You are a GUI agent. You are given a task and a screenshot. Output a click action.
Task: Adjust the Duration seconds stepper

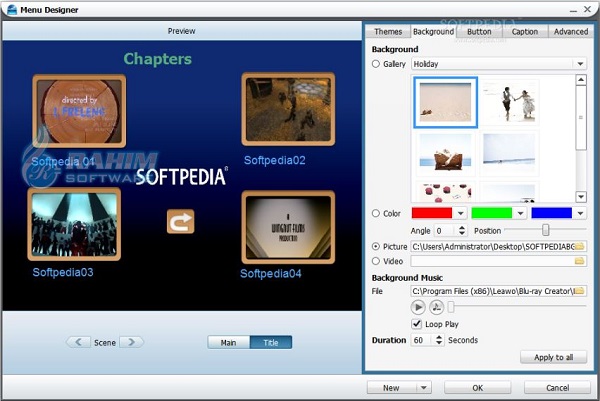[x=439, y=340]
